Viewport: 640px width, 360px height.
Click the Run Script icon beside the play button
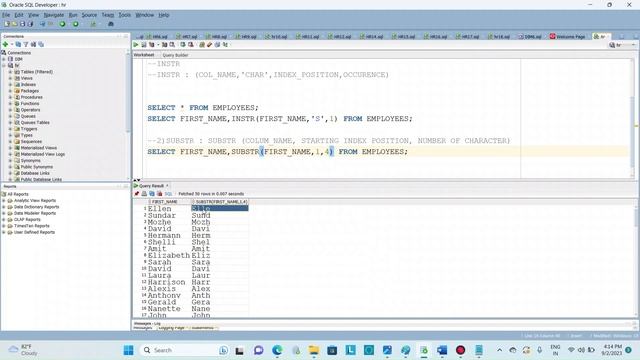tap(144, 44)
